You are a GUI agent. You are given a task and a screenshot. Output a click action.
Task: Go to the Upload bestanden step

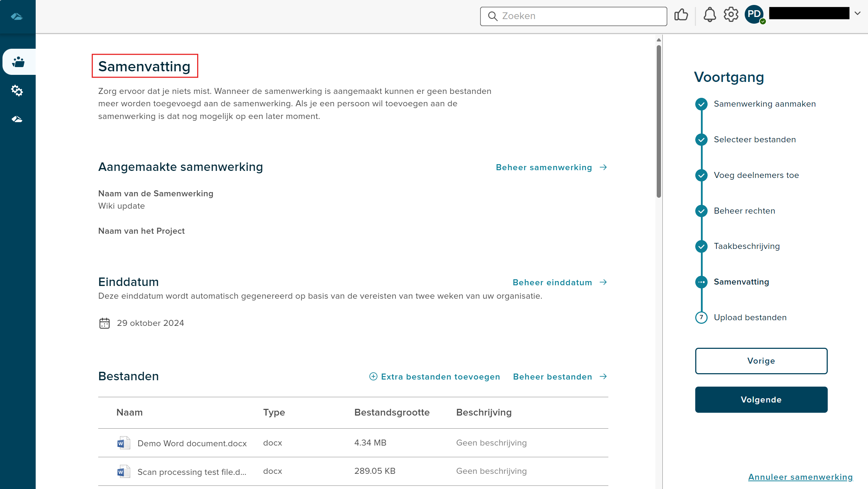point(750,317)
